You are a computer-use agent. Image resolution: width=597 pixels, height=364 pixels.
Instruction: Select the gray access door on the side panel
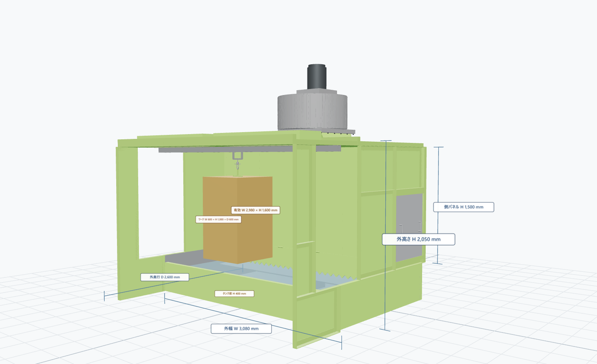click(409, 227)
